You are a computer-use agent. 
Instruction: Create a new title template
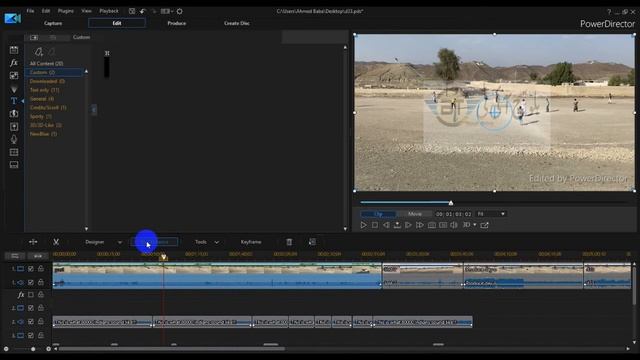(38, 52)
